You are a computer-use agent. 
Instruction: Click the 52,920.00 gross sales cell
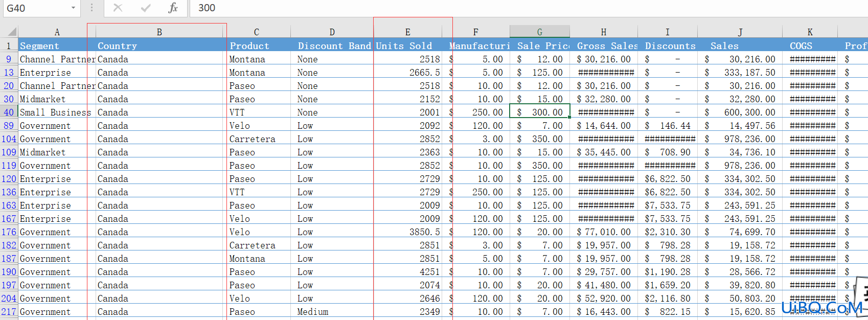[x=604, y=298]
